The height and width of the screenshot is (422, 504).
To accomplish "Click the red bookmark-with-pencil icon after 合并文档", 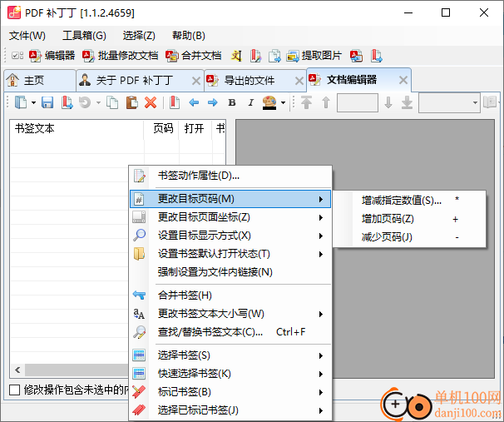I will (256, 56).
